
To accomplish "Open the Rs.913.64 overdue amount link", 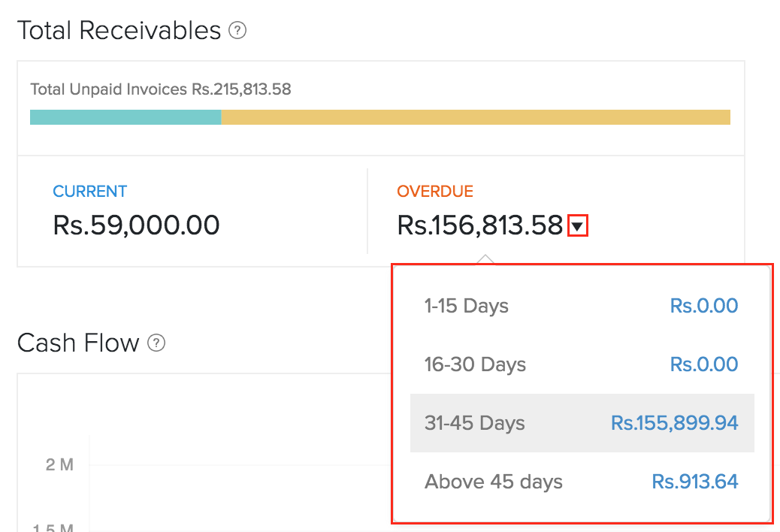I will pyautogui.click(x=694, y=482).
